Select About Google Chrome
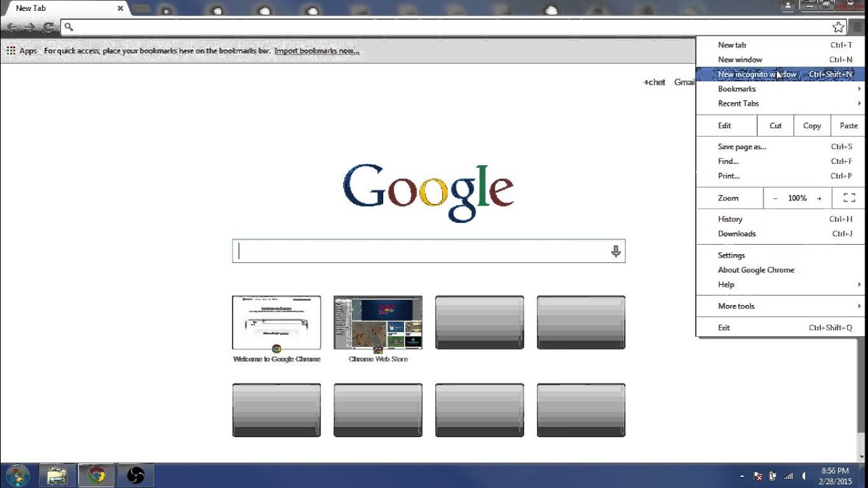Screen dimensions: 868x488 [781, 270]
